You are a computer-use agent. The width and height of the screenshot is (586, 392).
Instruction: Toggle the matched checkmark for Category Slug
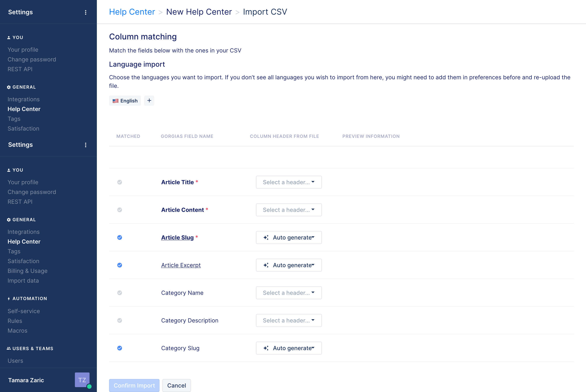(120, 348)
